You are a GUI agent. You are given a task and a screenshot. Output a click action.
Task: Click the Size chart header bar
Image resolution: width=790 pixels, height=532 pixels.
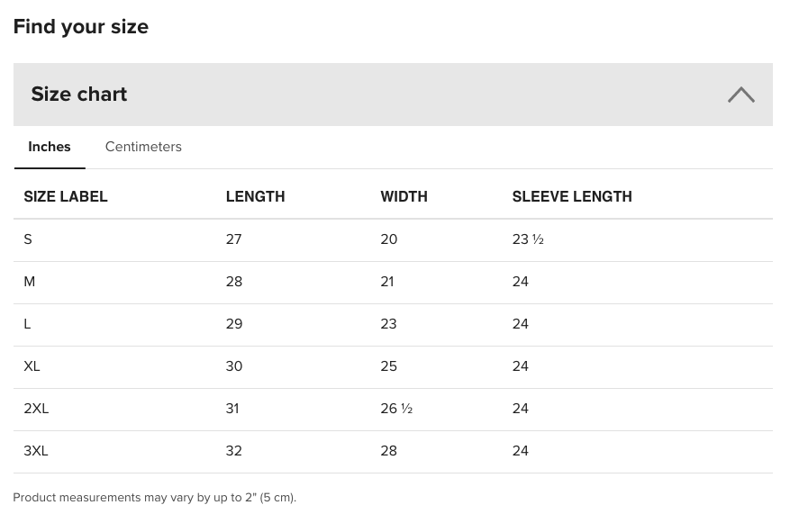pos(393,95)
